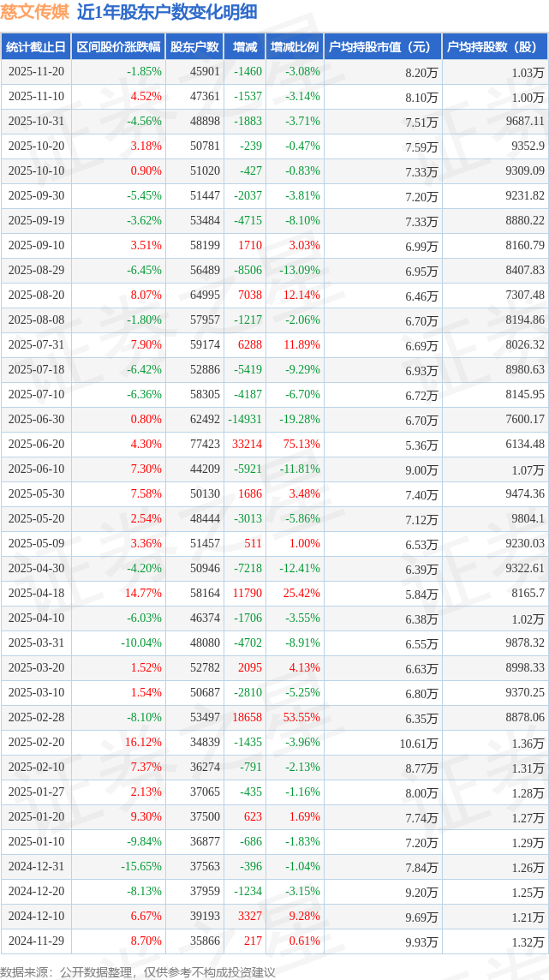Image resolution: width=549 pixels, height=980 pixels.
Task: Click the 户均持股市值（元） column header
Action: [382, 48]
